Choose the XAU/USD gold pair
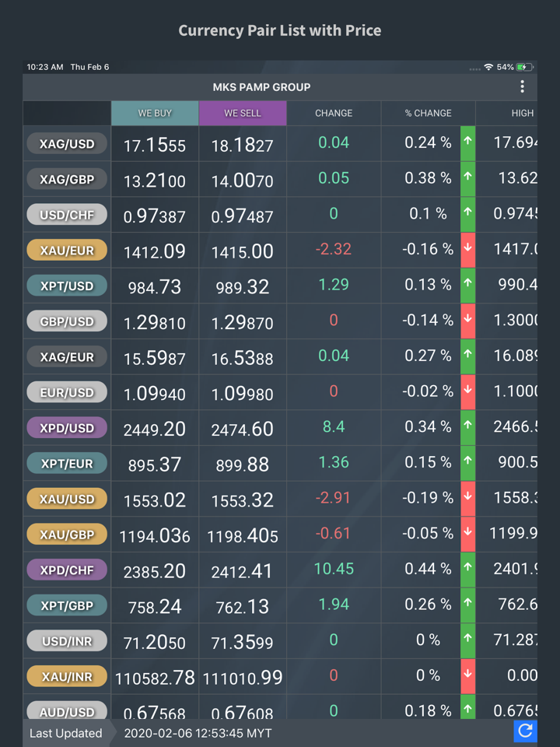 pos(67,499)
